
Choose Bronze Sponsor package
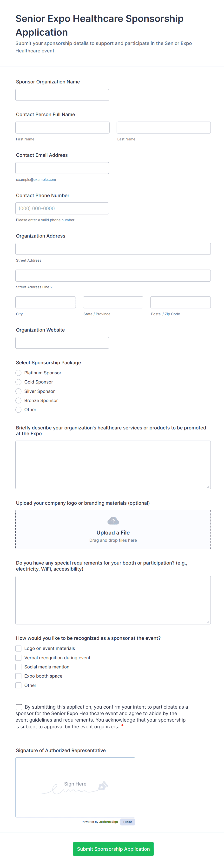coord(19,400)
